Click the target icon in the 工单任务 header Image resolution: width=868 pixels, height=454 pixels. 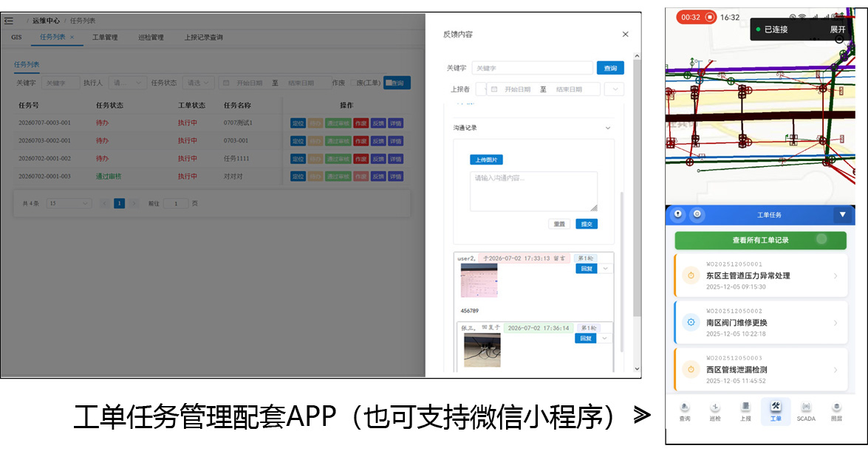(x=697, y=215)
